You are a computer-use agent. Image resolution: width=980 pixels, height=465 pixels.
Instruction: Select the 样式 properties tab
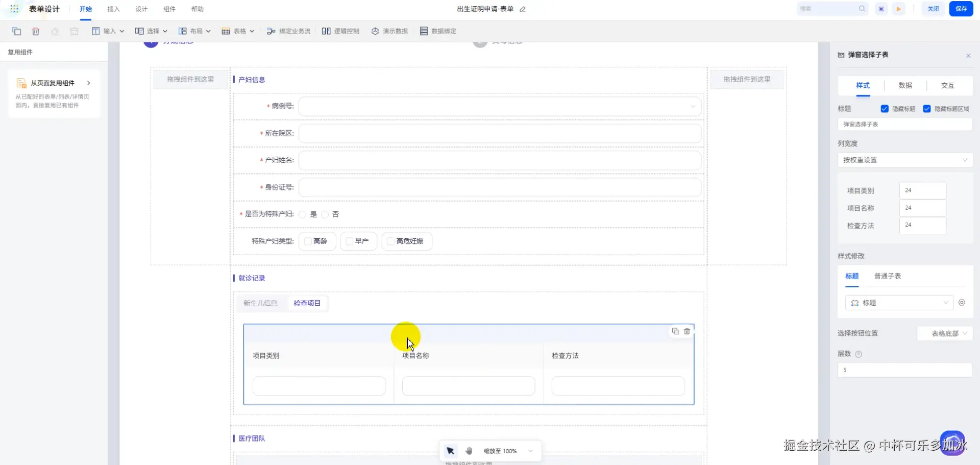[863, 86]
